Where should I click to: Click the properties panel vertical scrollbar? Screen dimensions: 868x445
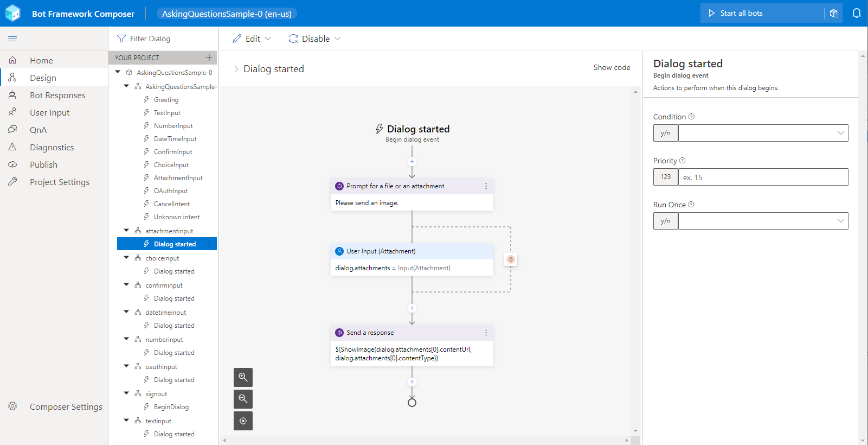(x=863, y=248)
